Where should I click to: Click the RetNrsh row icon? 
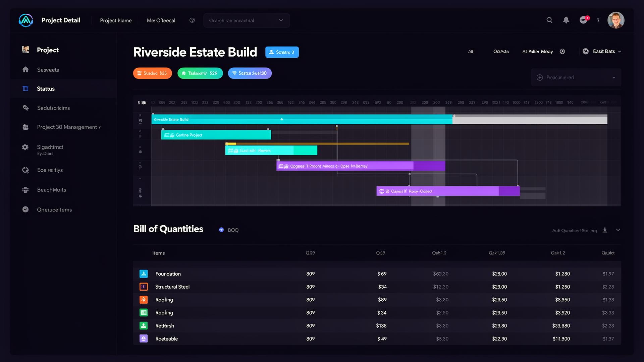click(144, 326)
